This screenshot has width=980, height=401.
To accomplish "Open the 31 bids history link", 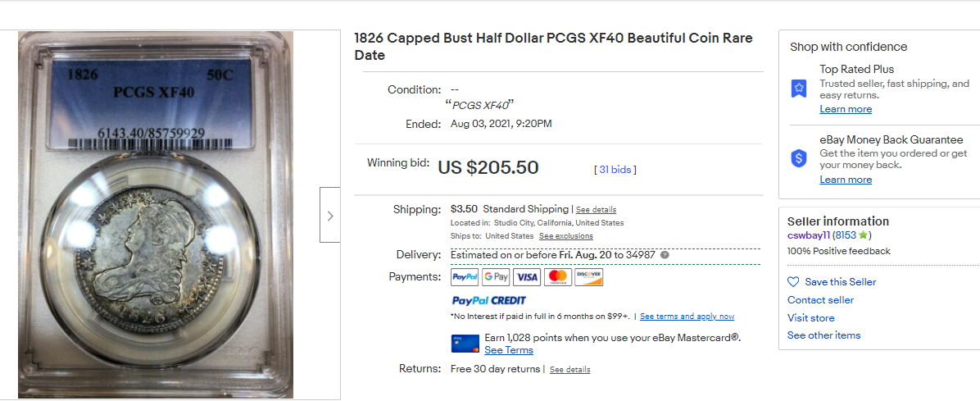I will click(x=615, y=170).
